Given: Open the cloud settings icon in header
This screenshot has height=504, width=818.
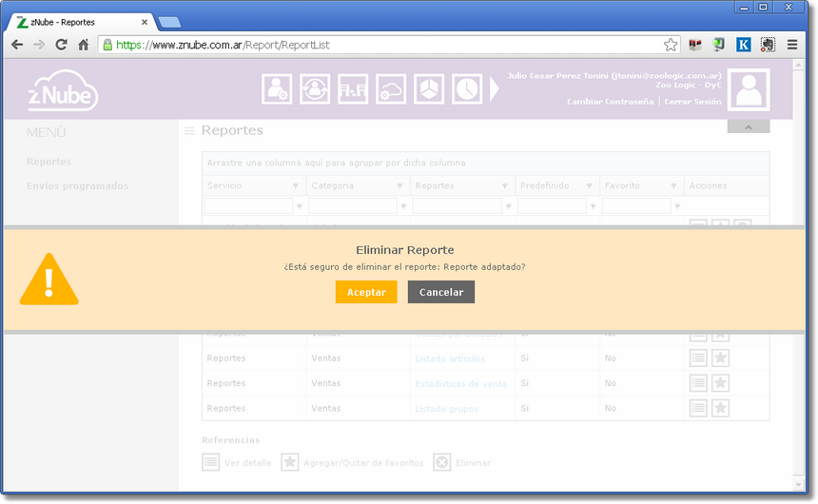Looking at the screenshot, I should pos(391,89).
